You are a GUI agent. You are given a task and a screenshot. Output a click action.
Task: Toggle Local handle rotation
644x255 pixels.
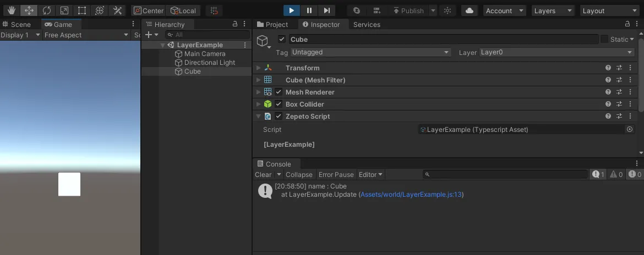tap(184, 10)
